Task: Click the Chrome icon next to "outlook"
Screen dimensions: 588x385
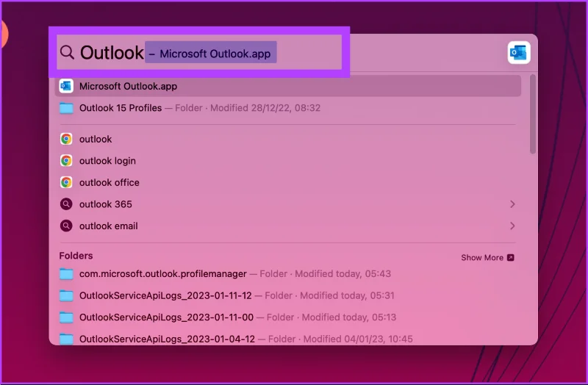Action: pyautogui.click(x=66, y=139)
